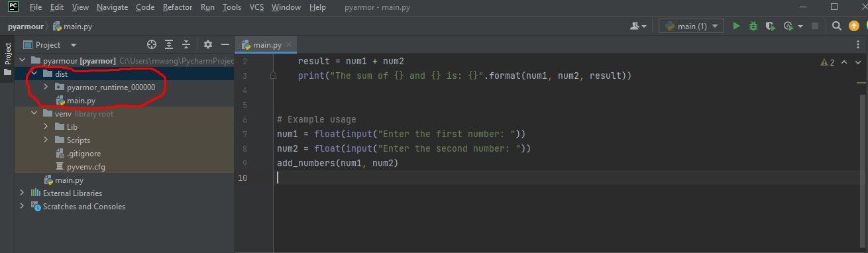Select opened file crosshair icon in Project panel
The height and width of the screenshot is (253, 868).
point(152,44)
